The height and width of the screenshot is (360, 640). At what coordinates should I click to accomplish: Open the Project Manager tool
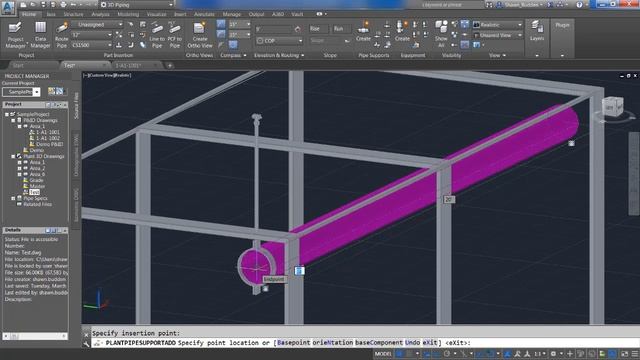click(x=15, y=35)
